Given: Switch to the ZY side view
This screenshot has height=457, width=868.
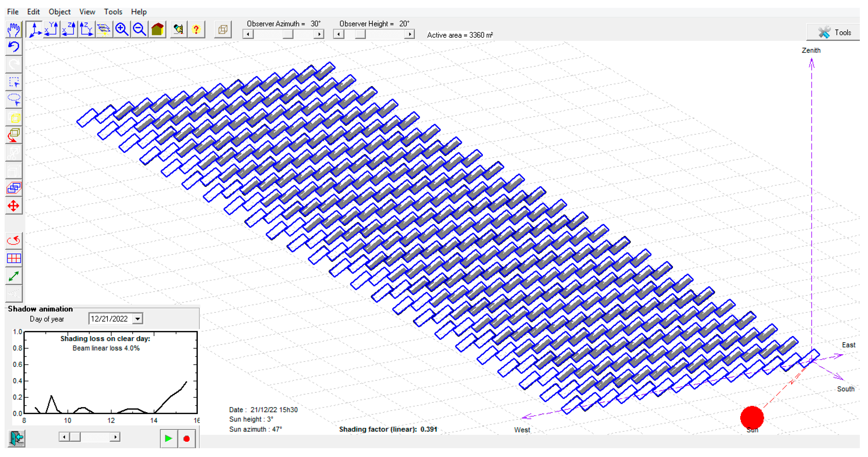Looking at the screenshot, I should tap(86, 30).
